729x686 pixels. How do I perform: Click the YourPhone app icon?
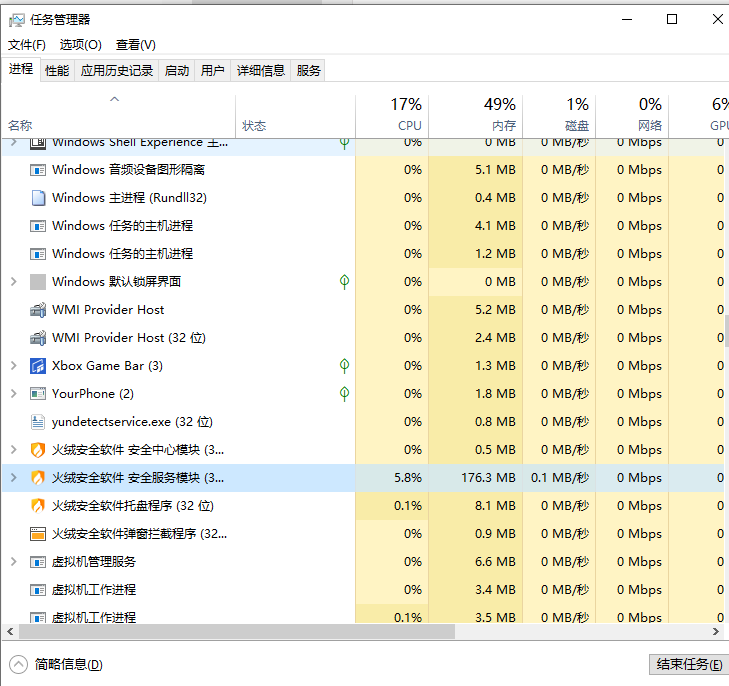38,394
